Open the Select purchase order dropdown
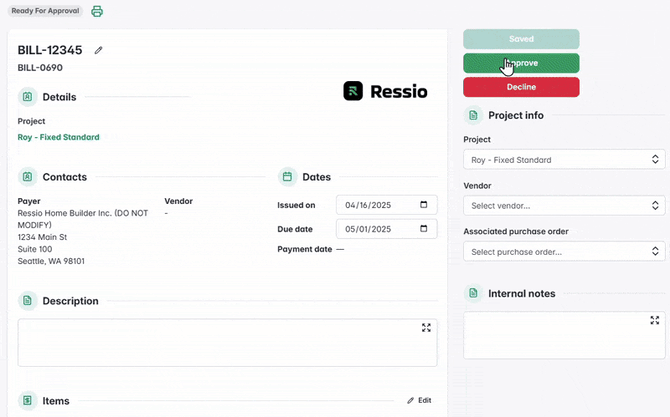670x417 pixels. pyautogui.click(x=564, y=252)
